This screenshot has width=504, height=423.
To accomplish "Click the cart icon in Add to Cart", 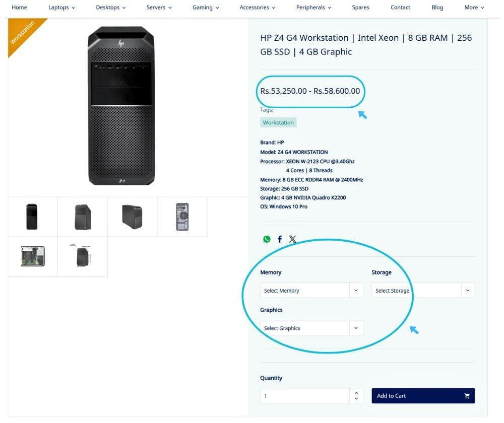I will tap(467, 396).
